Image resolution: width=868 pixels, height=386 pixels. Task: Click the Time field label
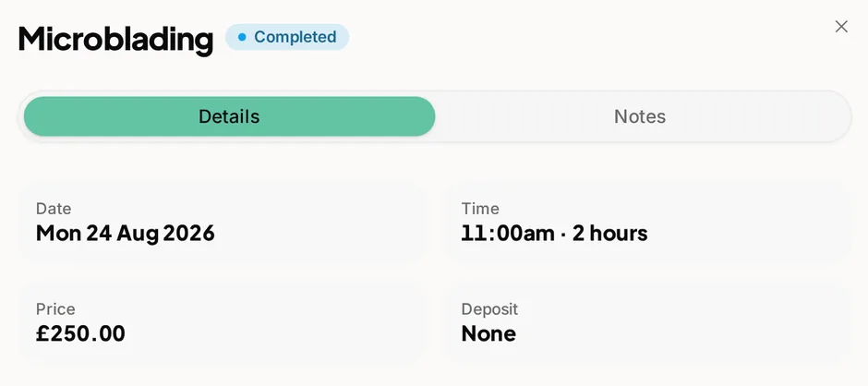tap(480, 209)
